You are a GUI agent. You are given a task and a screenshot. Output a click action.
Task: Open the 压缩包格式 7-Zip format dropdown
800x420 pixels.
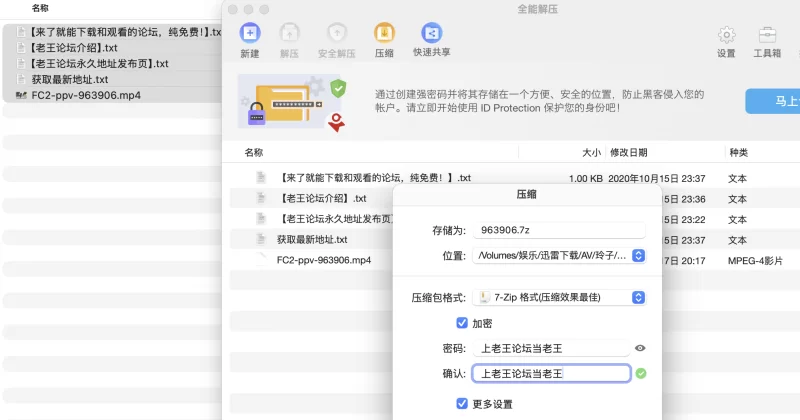point(638,298)
